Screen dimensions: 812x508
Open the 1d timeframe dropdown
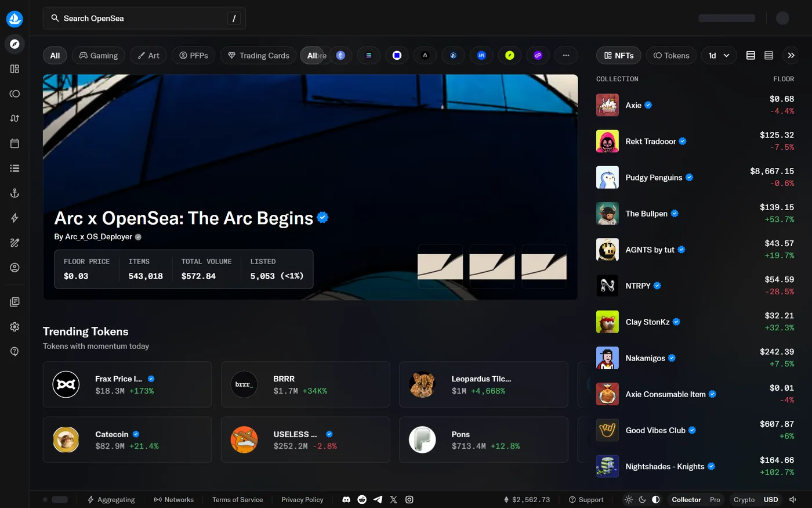point(719,56)
